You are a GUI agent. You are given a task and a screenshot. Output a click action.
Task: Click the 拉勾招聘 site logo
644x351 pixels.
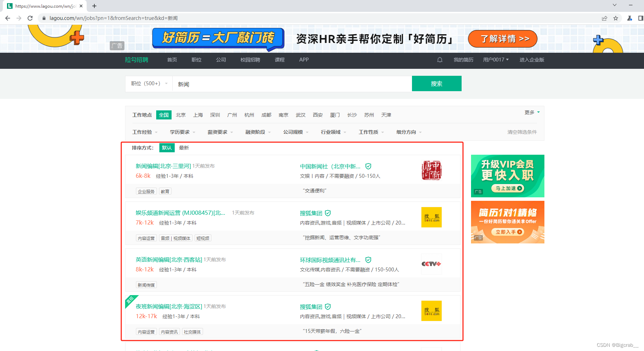(x=136, y=60)
